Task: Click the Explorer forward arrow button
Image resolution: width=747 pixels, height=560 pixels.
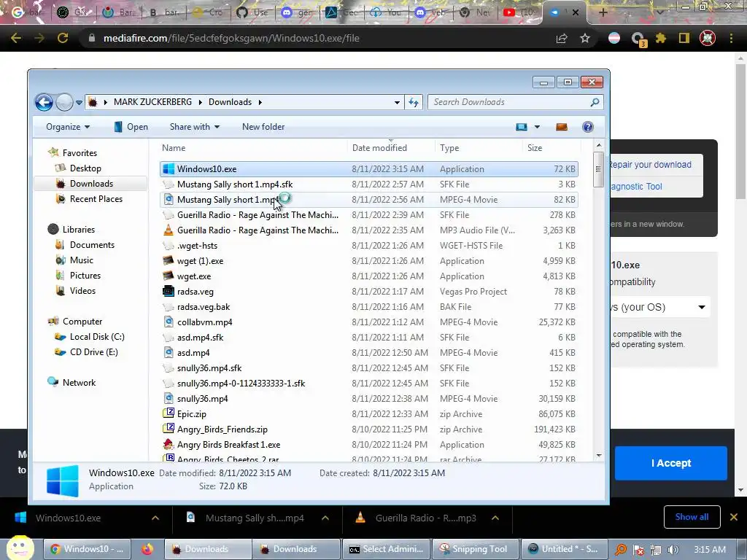Action: coord(64,102)
